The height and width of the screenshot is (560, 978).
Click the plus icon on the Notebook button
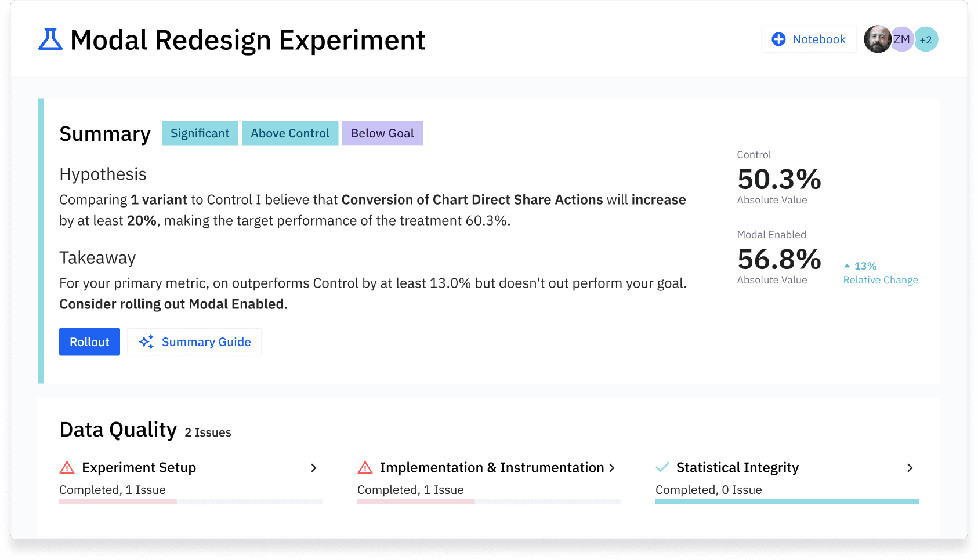[x=777, y=39]
